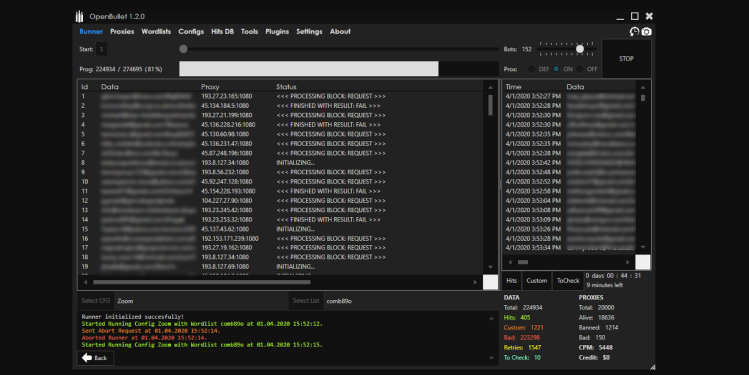Click the bots table scroll-up arrow
Viewport: 749px width, 375px height.
(490, 87)
